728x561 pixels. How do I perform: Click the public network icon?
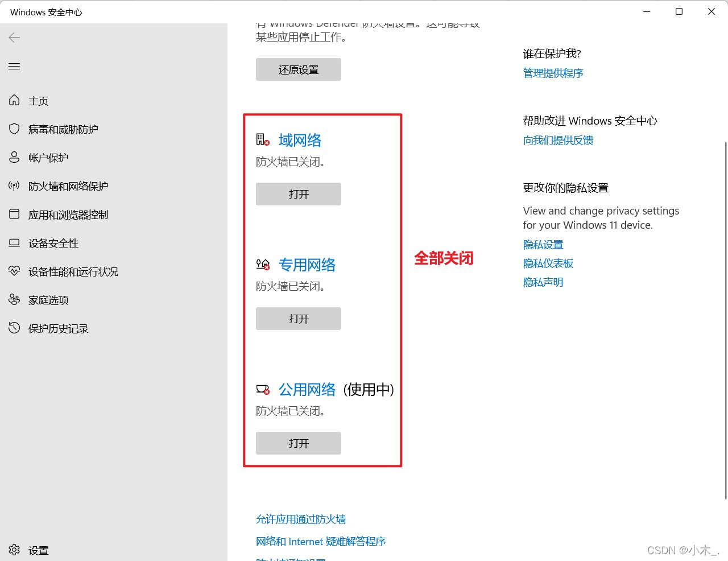click(263, 390)
